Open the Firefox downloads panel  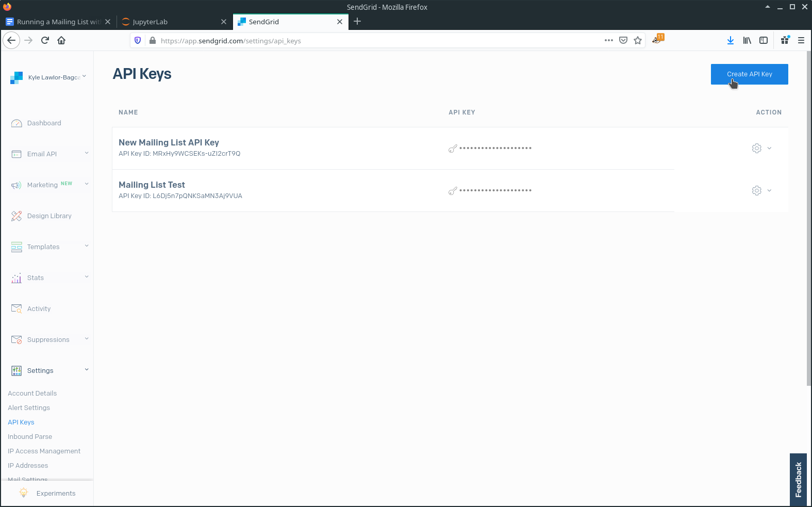click(x=730, y=40)
